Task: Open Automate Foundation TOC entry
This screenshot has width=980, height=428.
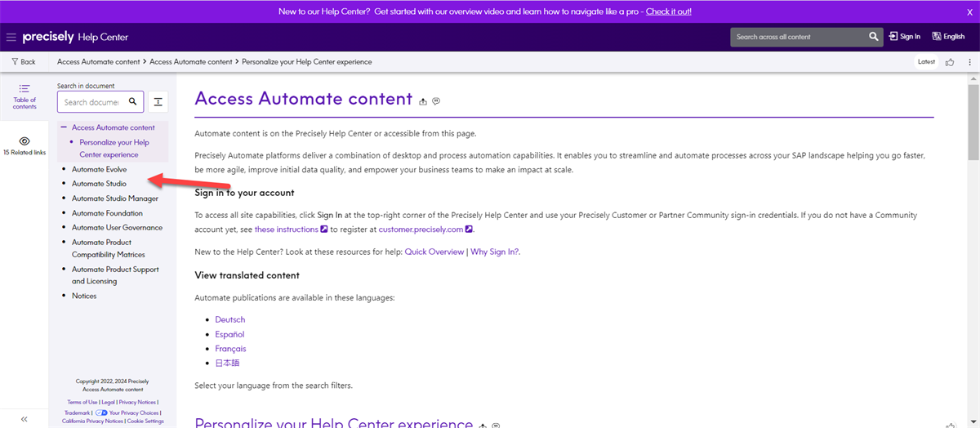Action: click(107, 213)
